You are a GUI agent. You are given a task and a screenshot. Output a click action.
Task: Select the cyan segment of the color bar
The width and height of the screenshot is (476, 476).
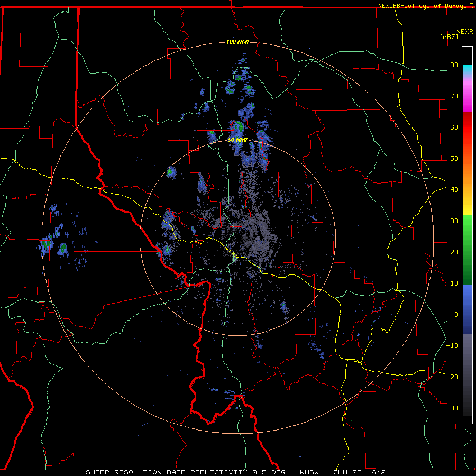point(467,70)
